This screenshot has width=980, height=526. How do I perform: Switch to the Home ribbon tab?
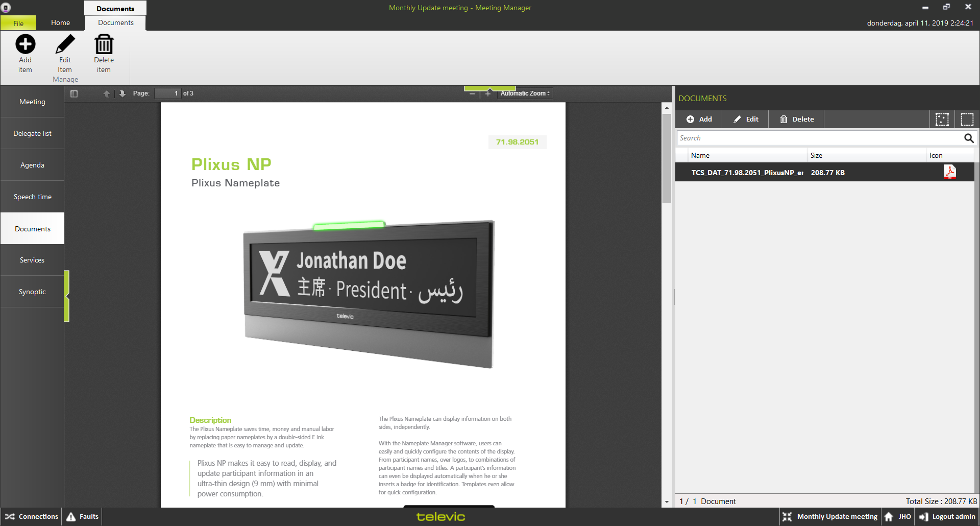click(x=60, y=23)
